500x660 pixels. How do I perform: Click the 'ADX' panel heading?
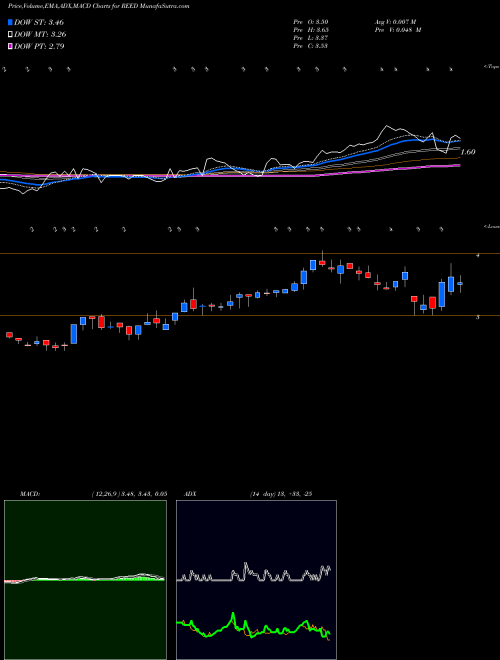190,494
